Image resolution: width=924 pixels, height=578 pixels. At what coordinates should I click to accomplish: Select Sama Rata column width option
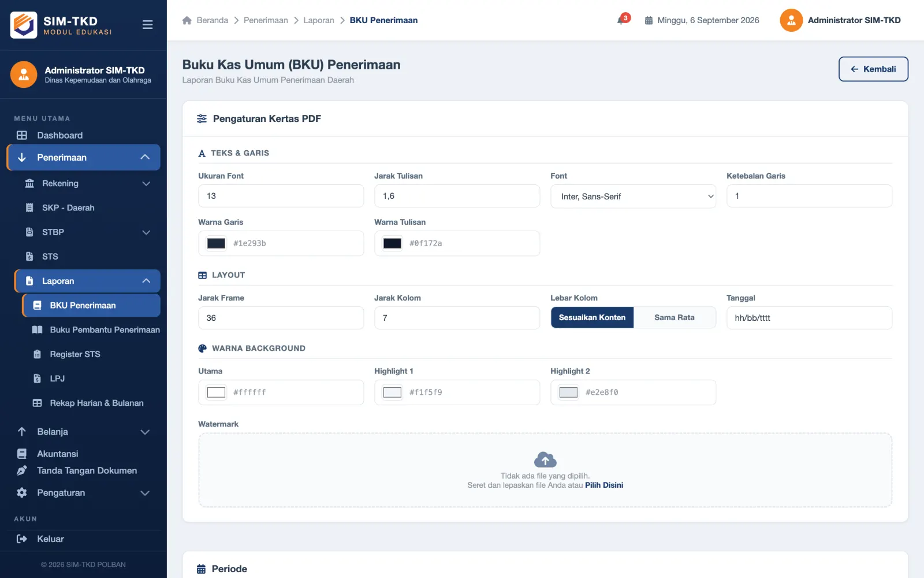click(x=675, y=317)
